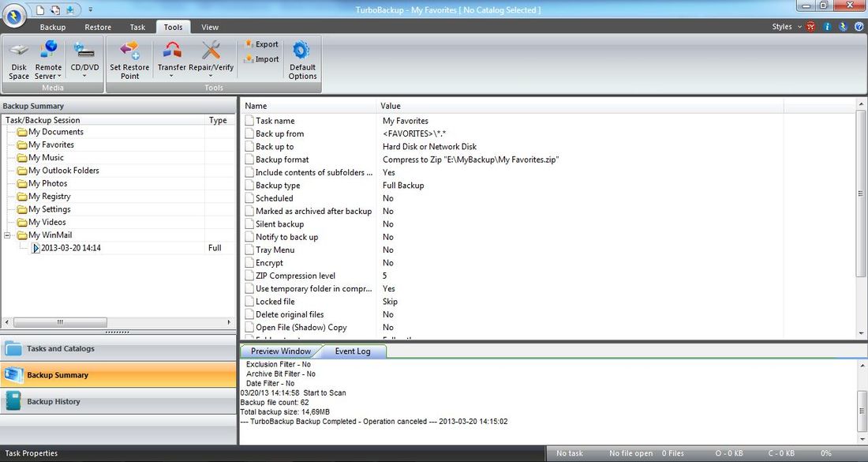868x462 pixels.
Task: Click the red icon beside Styles
Action: [811, 27]
